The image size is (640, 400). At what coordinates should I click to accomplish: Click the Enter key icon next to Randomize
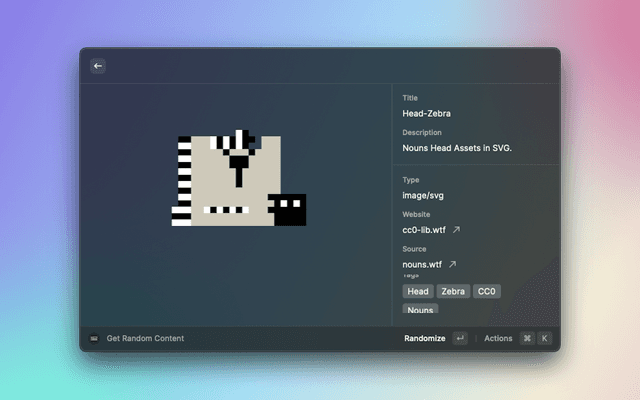(x=460, y=339)
